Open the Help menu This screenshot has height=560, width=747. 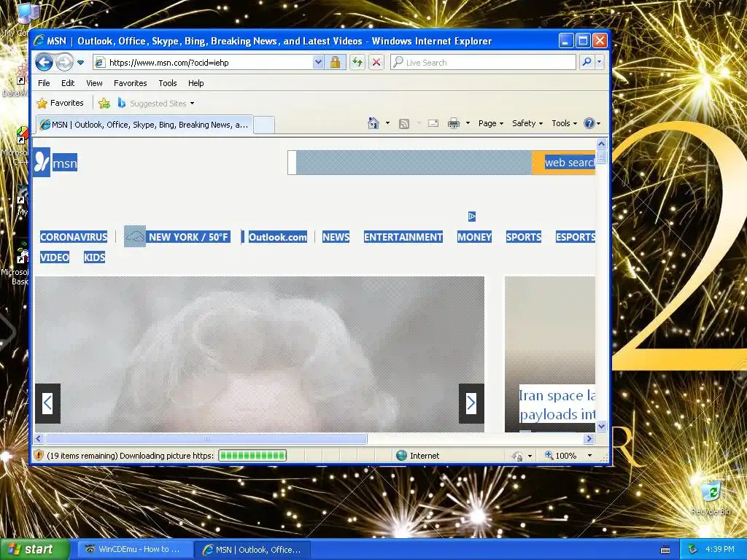pyautogui.click(x=196, y=83)
